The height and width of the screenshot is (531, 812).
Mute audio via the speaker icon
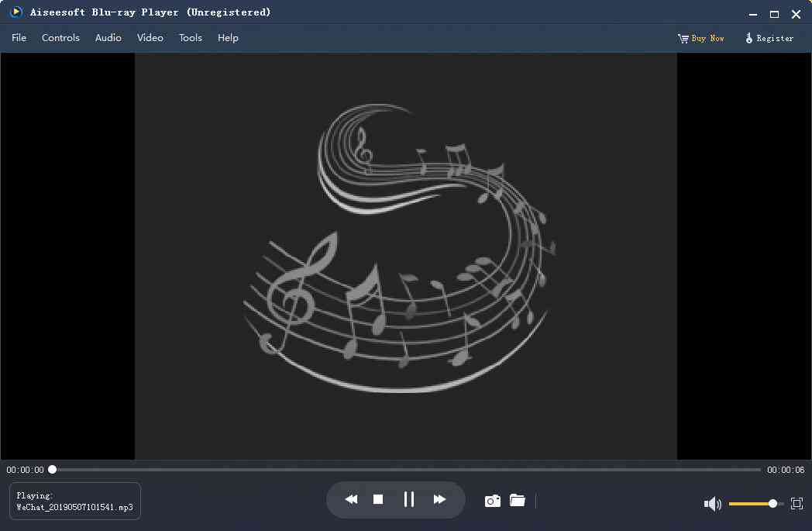(x=713, y=504)
